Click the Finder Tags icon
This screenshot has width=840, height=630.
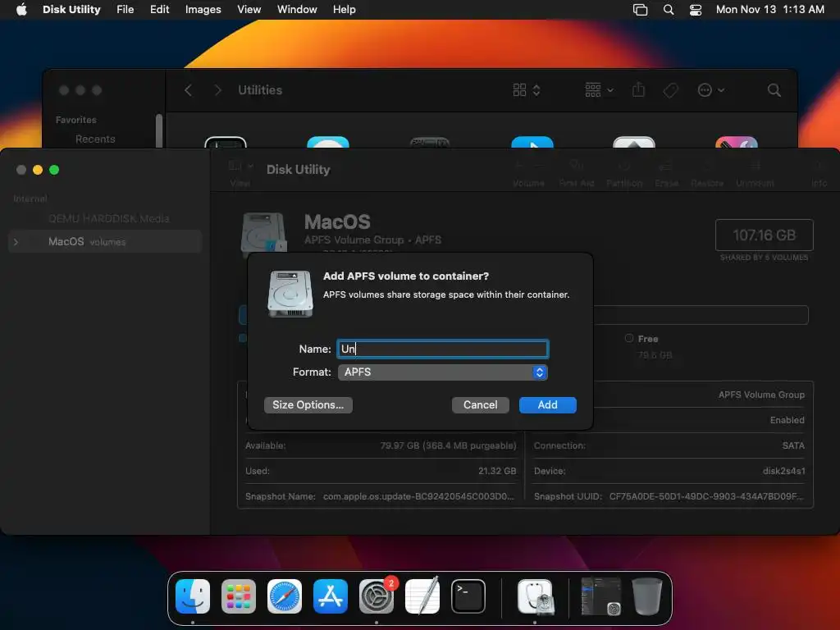[x=670, y=90]
